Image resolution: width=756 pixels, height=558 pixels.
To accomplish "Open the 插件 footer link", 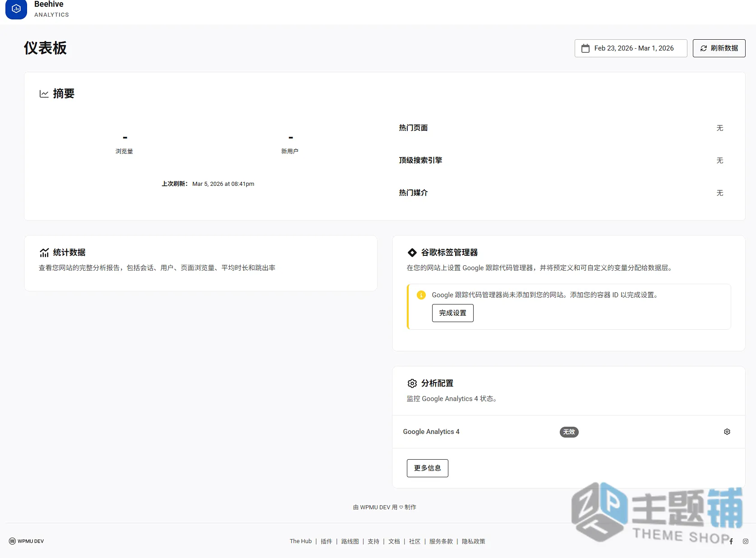I will 326,541.
